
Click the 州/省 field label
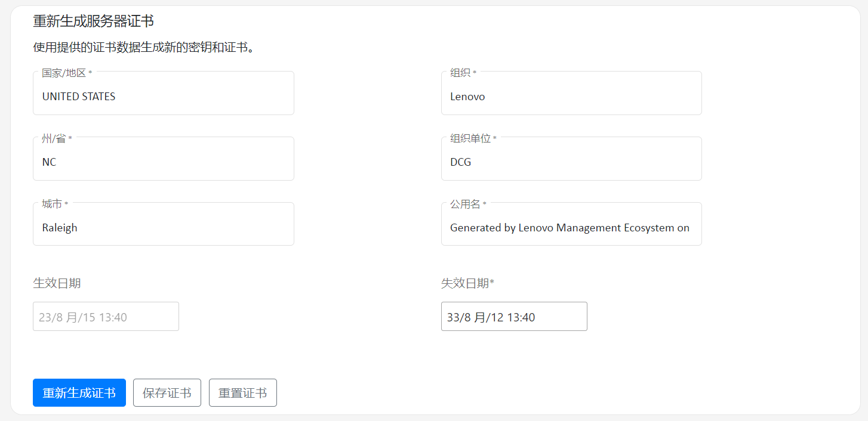point(57,138)
